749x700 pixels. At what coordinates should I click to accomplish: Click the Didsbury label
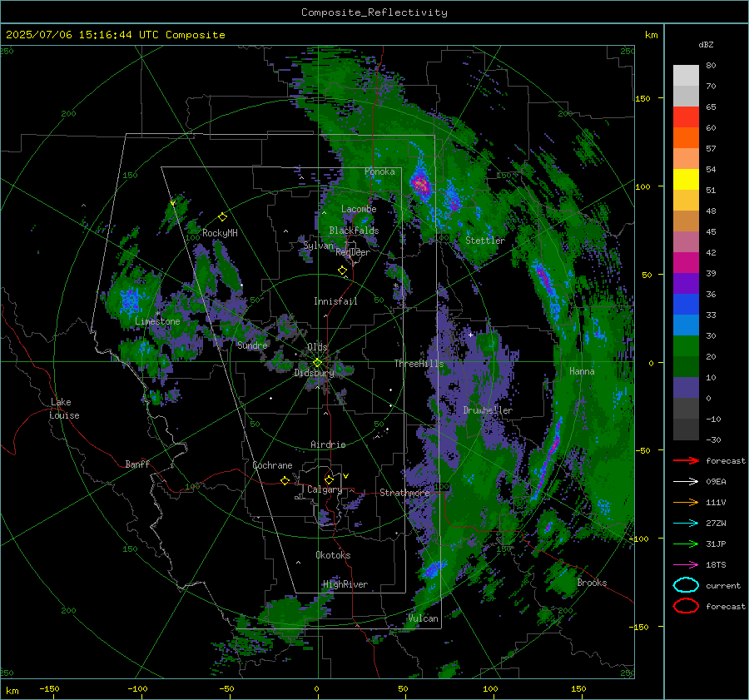[314, 373]
